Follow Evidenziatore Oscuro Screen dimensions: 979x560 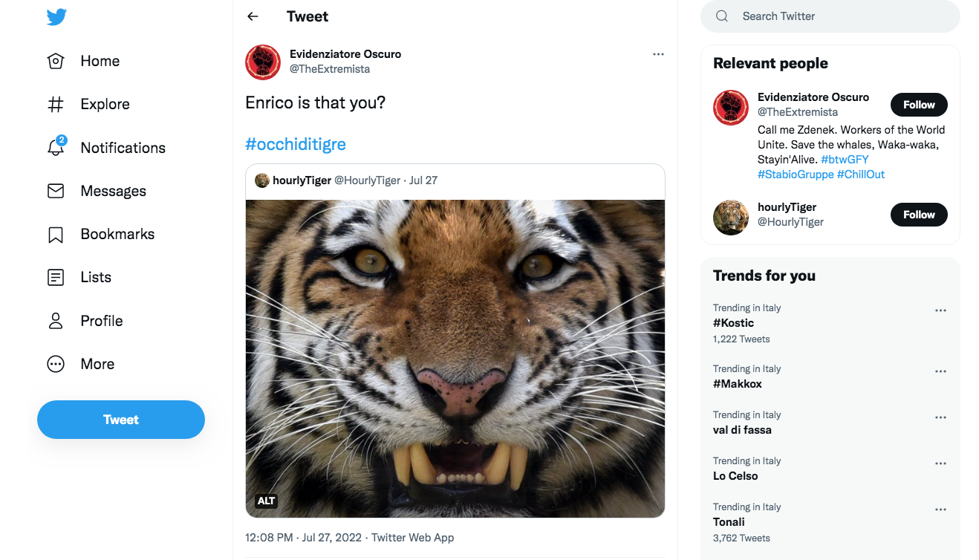(x=919, y=105)
